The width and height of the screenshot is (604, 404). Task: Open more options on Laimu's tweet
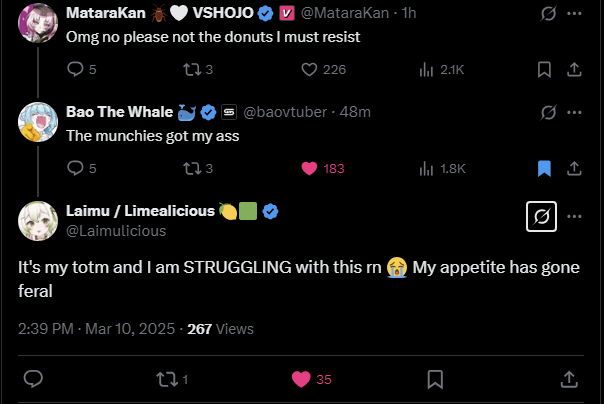tap(574, 217)
